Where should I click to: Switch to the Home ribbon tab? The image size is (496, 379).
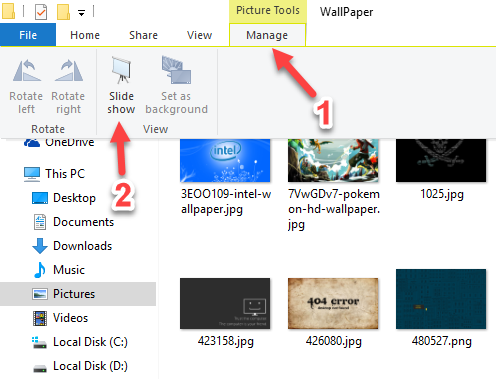[85, 35]
